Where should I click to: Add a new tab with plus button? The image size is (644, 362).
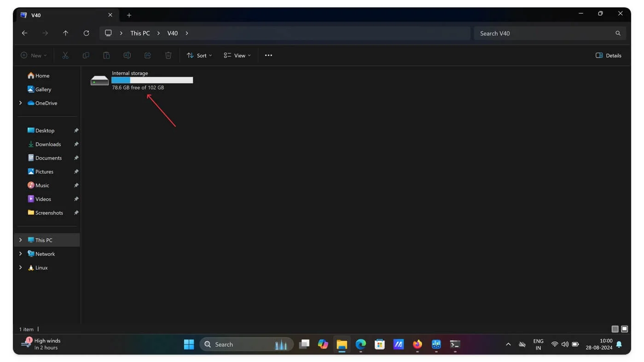point(129,15)
